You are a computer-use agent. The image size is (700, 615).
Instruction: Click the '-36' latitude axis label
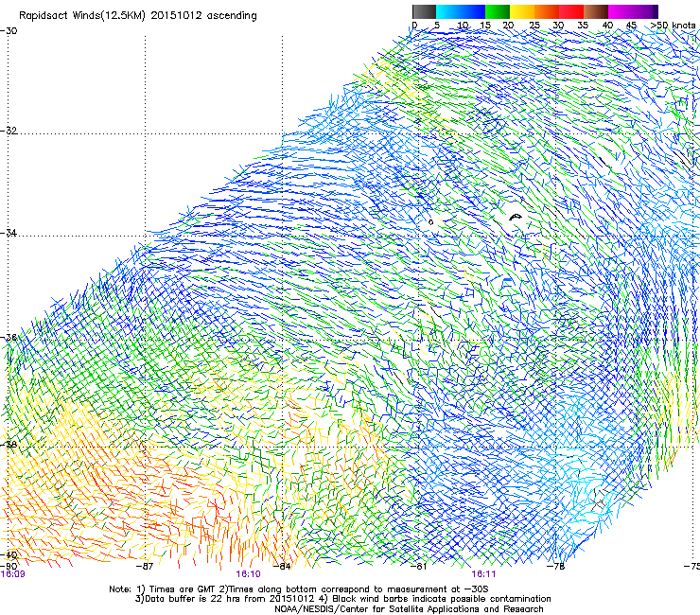[x=9, y=337]
